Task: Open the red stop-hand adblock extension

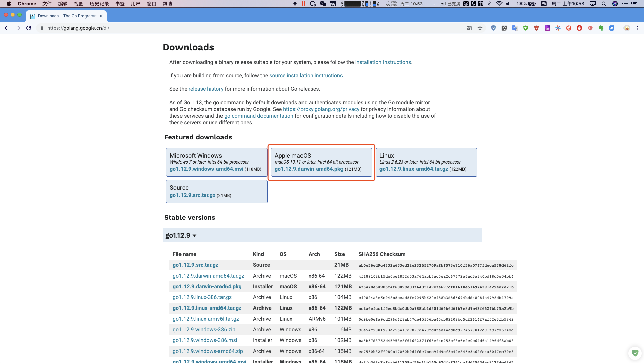Action: tap(579, 28)
